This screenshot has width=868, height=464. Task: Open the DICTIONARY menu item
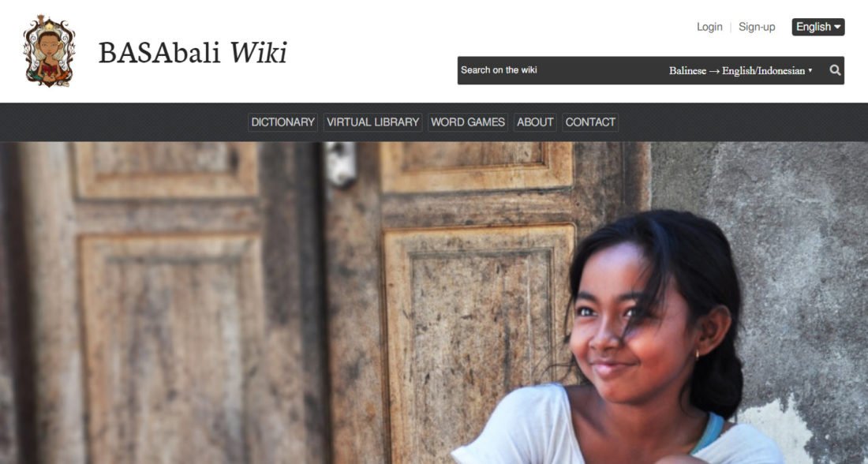pyautogui.click(x=282, y=122)
